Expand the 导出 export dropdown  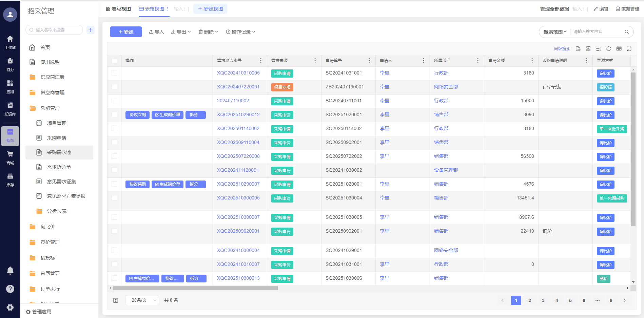[181, 32]
